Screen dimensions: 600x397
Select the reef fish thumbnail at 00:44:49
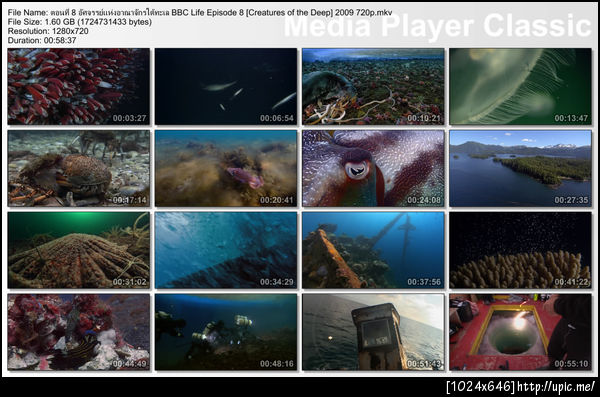pyautogui.click(x=79, y=332)
